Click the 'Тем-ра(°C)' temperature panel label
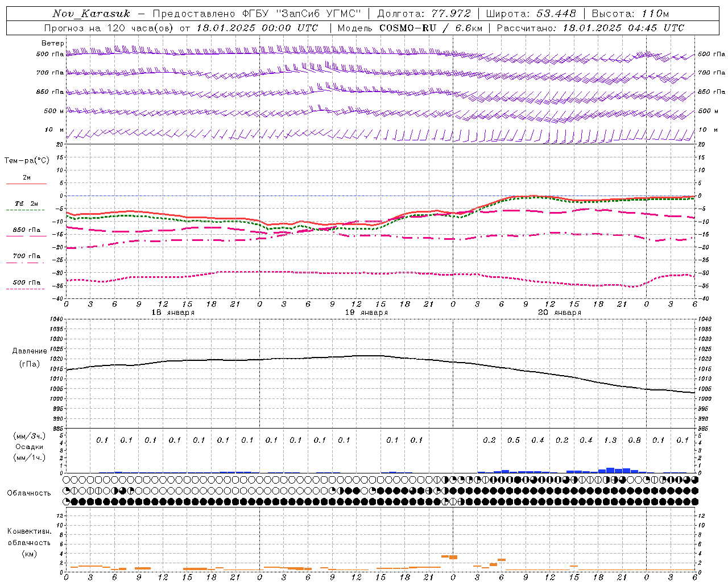 pos(27,161)
